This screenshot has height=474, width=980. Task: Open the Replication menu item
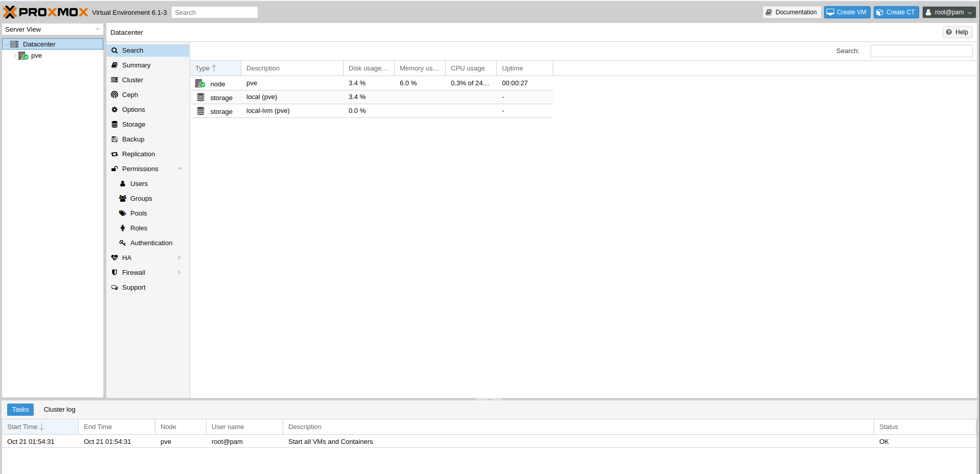pos(148,154)
